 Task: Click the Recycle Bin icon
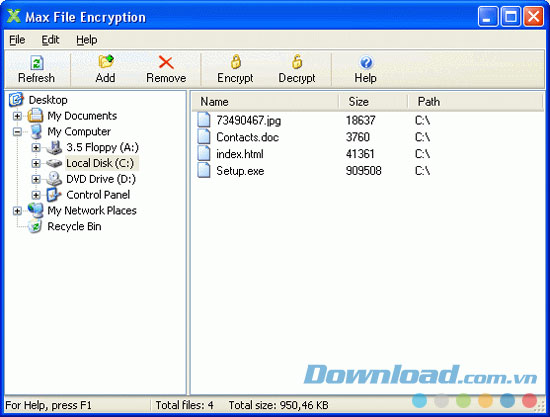pos(35,226)
